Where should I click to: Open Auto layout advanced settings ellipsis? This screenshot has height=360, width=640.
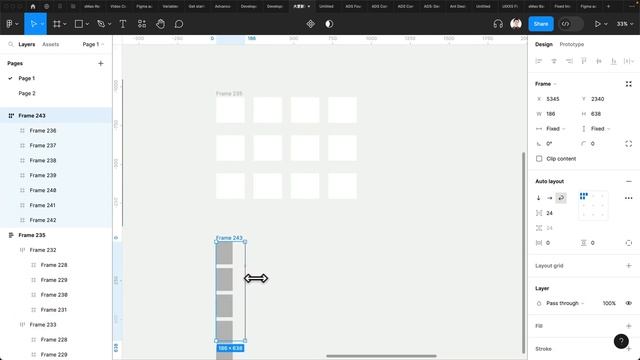coord(629,198)
